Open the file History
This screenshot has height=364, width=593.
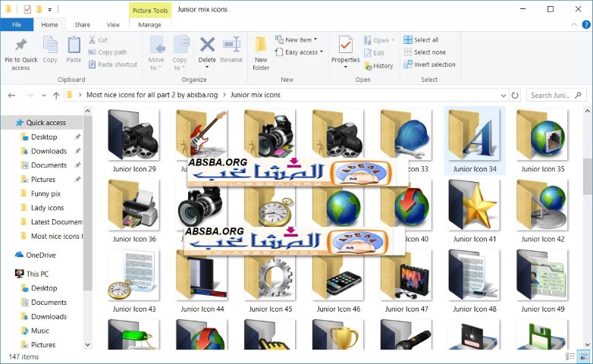pos(378,66)
